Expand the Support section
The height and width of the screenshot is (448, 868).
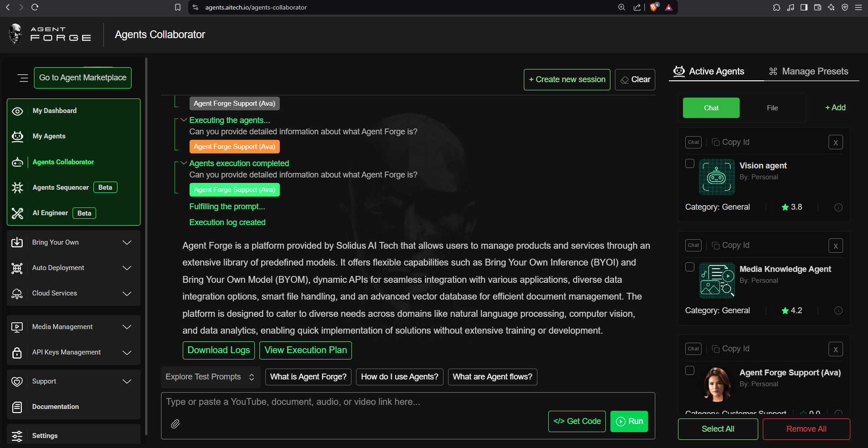coord(127,381)
